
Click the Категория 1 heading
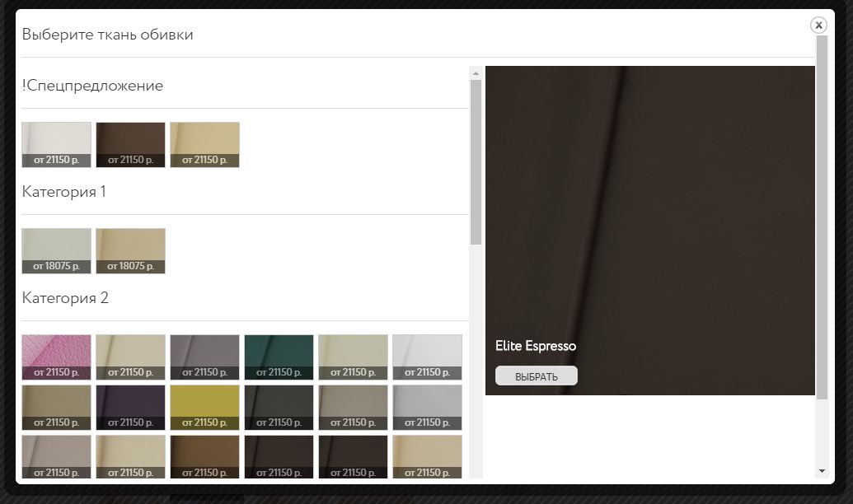(x=63, y=192)
